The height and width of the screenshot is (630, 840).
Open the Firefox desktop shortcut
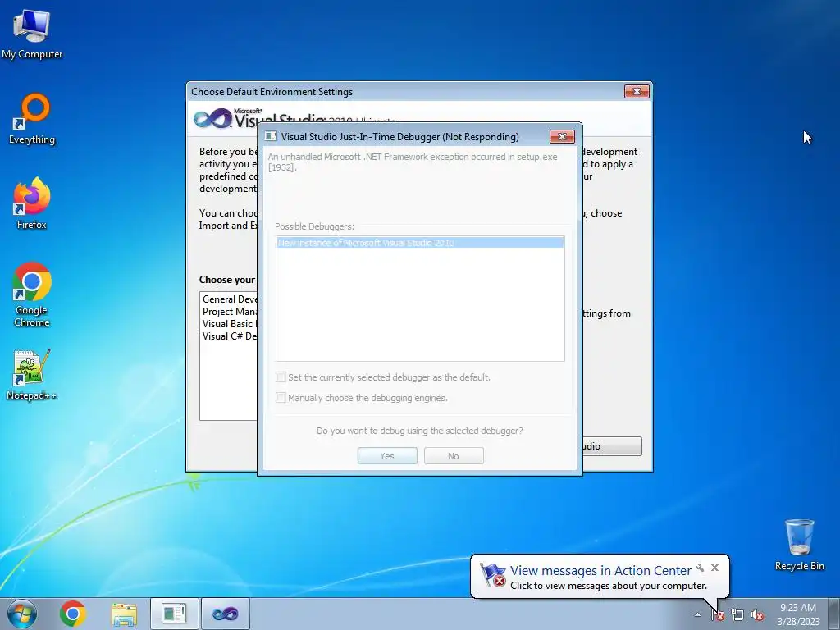(32, 203)
